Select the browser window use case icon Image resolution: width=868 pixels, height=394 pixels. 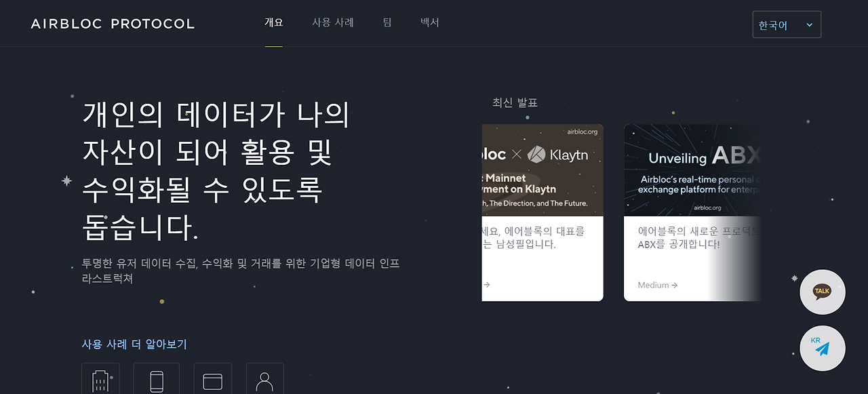point(212,378)
